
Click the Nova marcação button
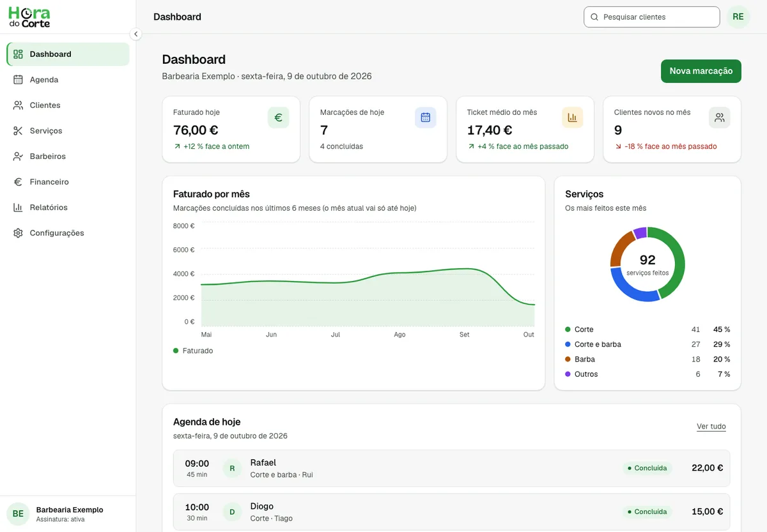pos(701,71)
